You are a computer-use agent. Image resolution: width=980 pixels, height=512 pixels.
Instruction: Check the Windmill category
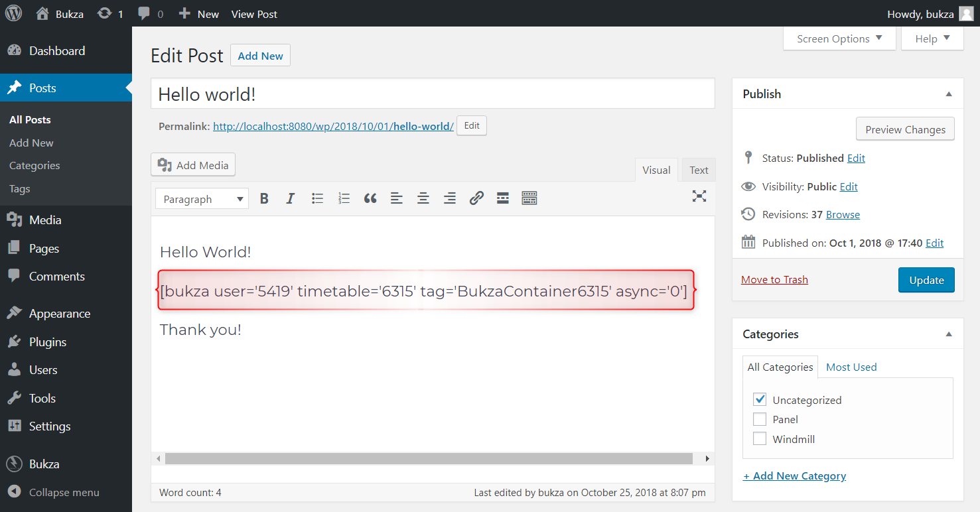click(760, 439)
